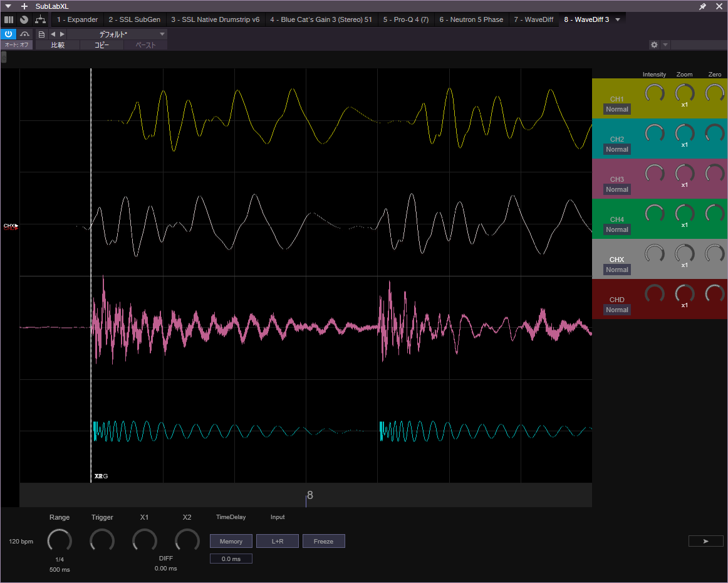The image size is (728, 583).
Task: Open the gear settings icon
Action: pyautogui.click(x=654, y=45)
